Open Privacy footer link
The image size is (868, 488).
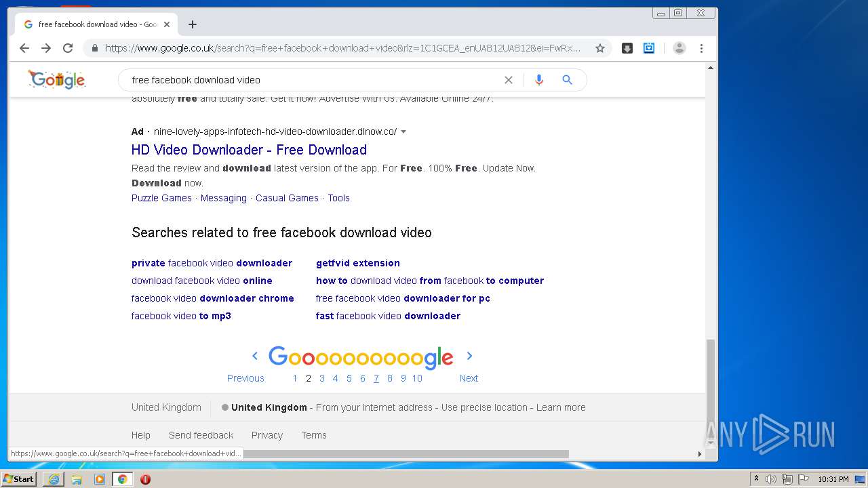tap(267, 435)
